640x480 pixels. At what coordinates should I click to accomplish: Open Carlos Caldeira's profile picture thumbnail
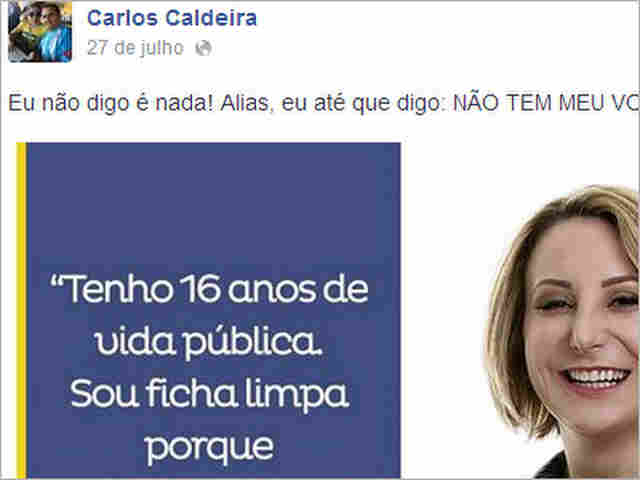click(40, 32)
